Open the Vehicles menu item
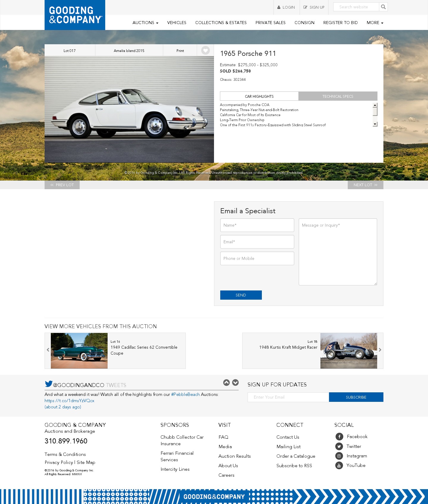This screenshot has width=428, height=504. (177, 23)
